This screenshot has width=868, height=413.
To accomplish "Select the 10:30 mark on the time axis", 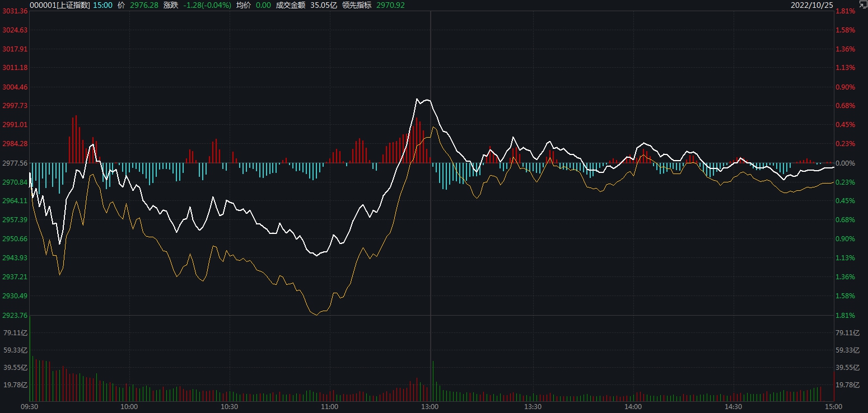I will pyautogui.click(x=229, y=407).
